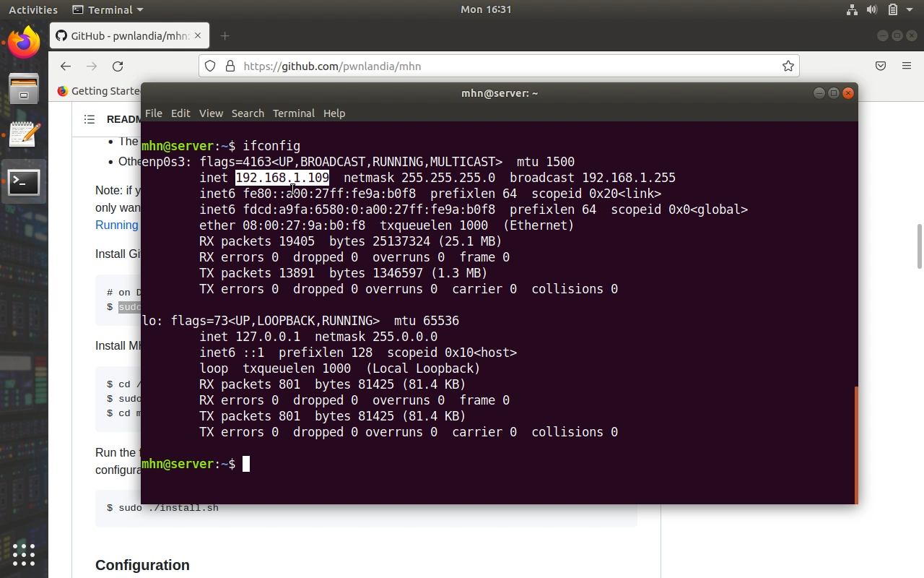Open the clock calendar at Mon 16:31
Image resolution: width=924 pixels, height=578 pixels.
[x=486, y=10]
